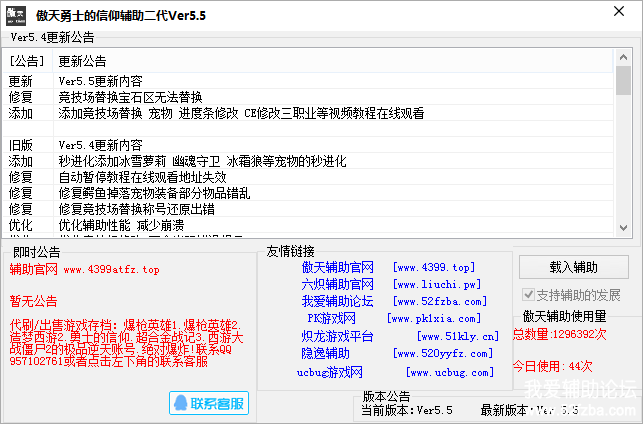Visit the 我爱辅助论坛 link
Image resolution: width=643 pixels, height=424 pixels.
click(337, 301)
